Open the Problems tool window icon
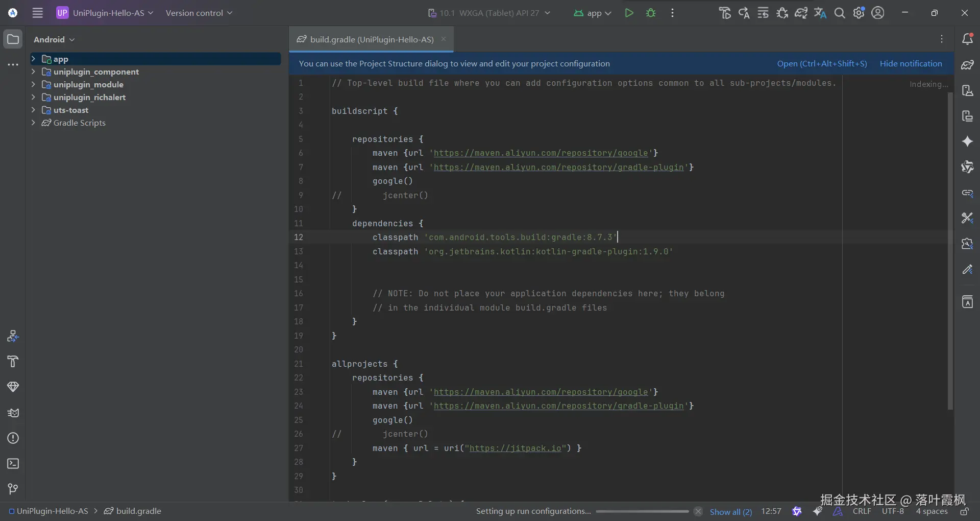Screen dimensions: 980x521 click(13, 438)
